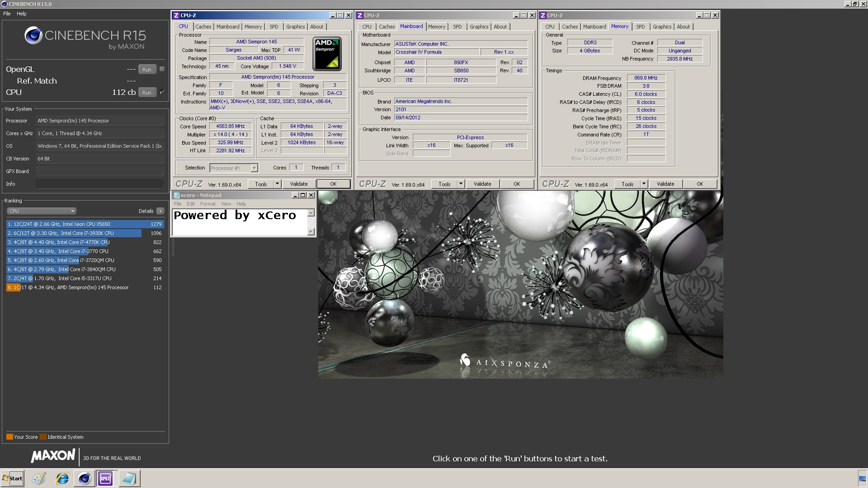The width and height of the screenshot is (868, 488).
Task: Open Notepad Format menu
Action: (x=208, y=204)
